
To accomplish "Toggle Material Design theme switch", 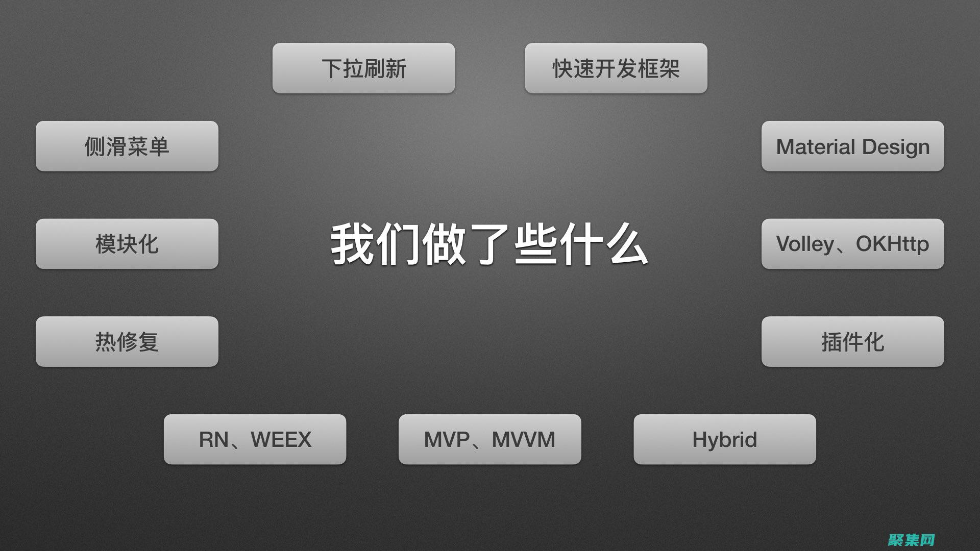I will point(853,146).
